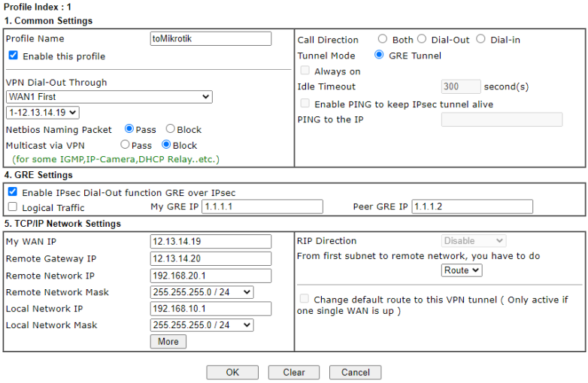Expand the Route dropdown
The image size is (588, 383).
tap(462, 270)
